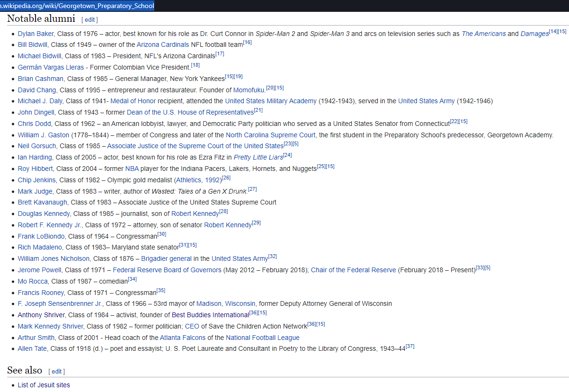This screenshot has height=392, width=569.
Task: Open Rich Madaleno's page
Action: tap(40, 247)
